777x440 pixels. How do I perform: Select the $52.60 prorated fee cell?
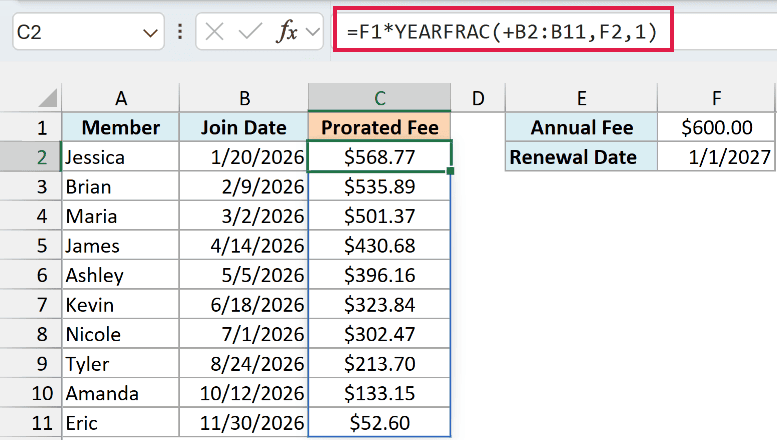point(380,423)
